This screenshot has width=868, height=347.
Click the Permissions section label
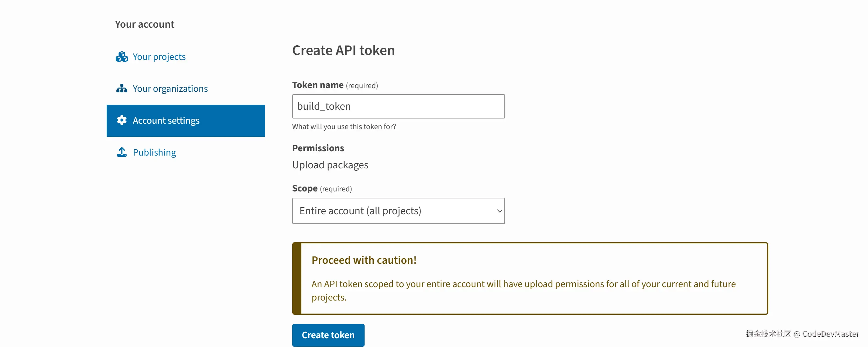point(318,148)
